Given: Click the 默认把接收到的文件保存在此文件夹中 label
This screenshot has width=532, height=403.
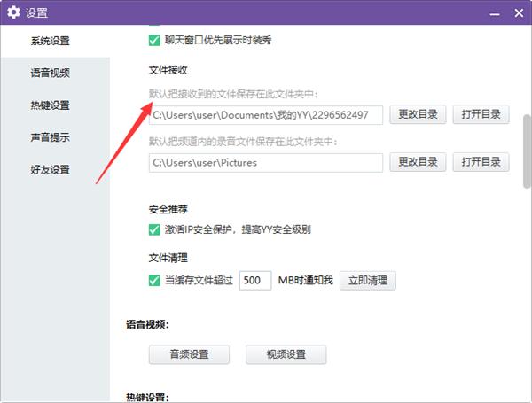Looking at the screenshot, I should click(233, 94).
